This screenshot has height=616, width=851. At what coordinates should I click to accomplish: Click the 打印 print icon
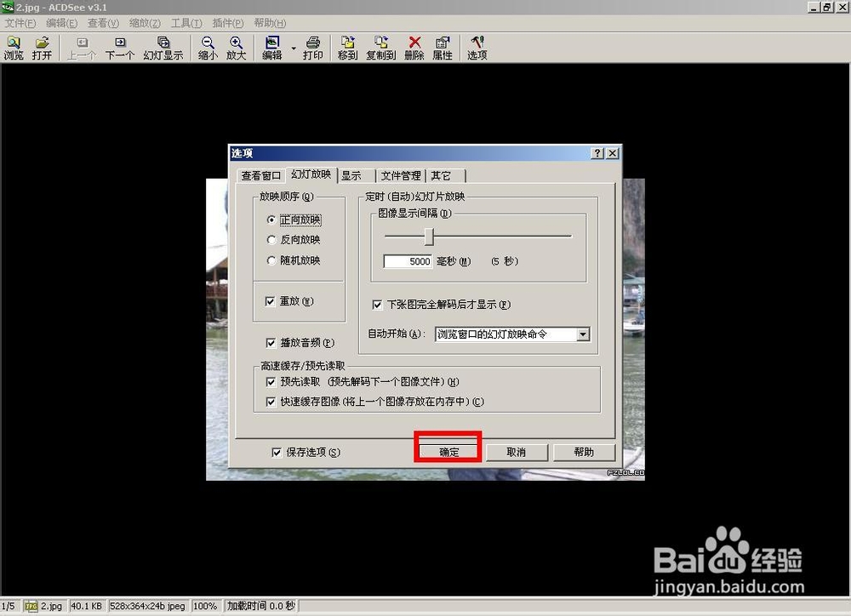pyautogui.click(x=313, y=48)
